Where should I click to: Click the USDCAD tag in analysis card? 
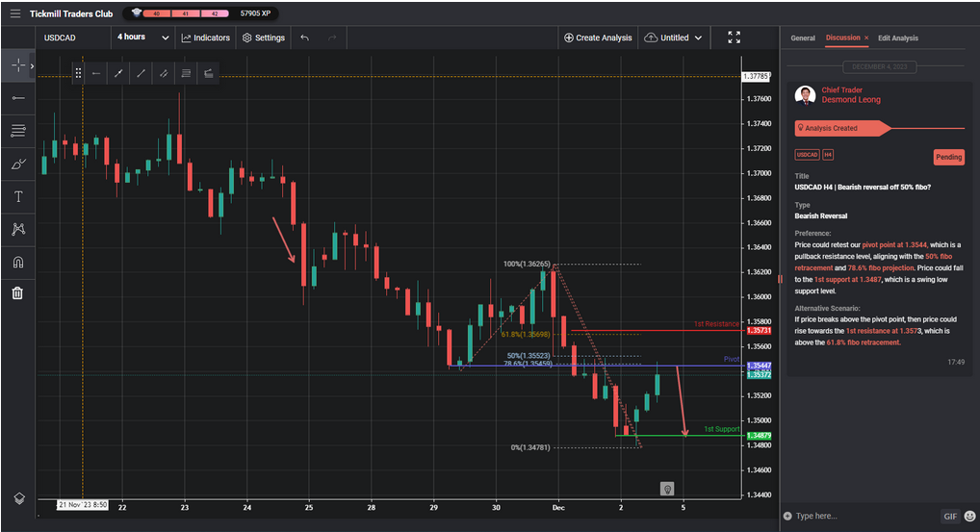click(x=807, y=155)
